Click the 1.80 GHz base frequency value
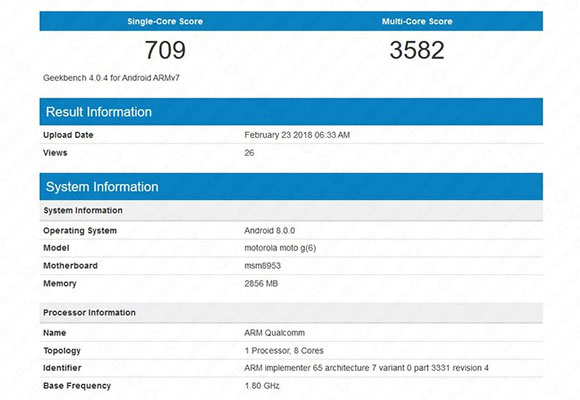Image resolution: width=580 pixels, height=400 pixels. click(x=262, y=386)
